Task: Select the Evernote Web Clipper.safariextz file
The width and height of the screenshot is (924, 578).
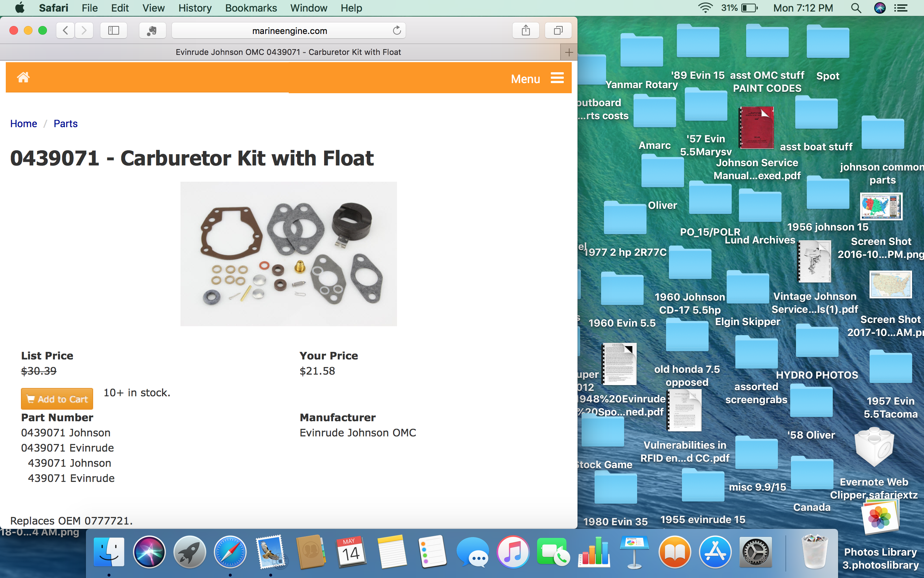Action: [873, 447]
